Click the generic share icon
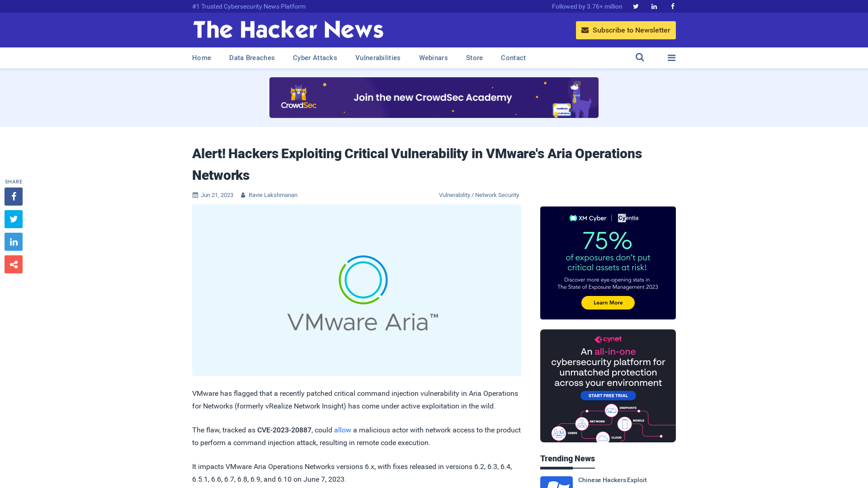The image size is (868, 488). click(13, 264)
